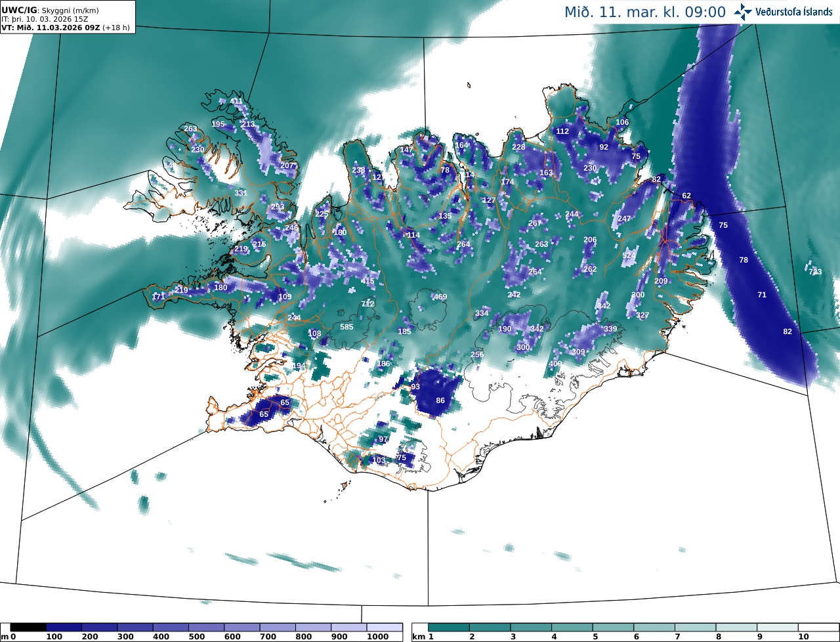Image resolution: width=840 pixels, height=642 pixels.
Task: Click the visibility value 86 in dark patch
Action: coord(440,400)
